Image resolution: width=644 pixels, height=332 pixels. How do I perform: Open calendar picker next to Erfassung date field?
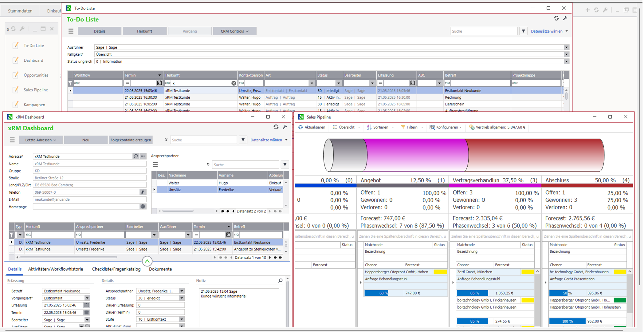point(87,305)
